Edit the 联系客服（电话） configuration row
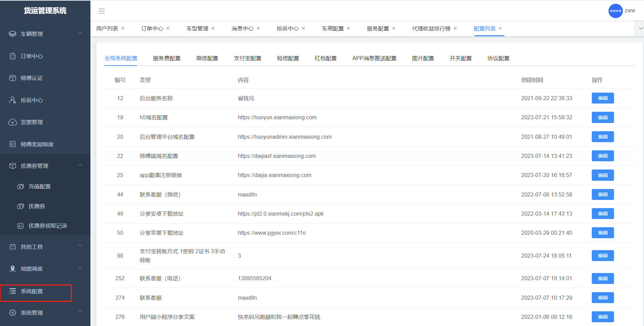 (x=602, y=279)
